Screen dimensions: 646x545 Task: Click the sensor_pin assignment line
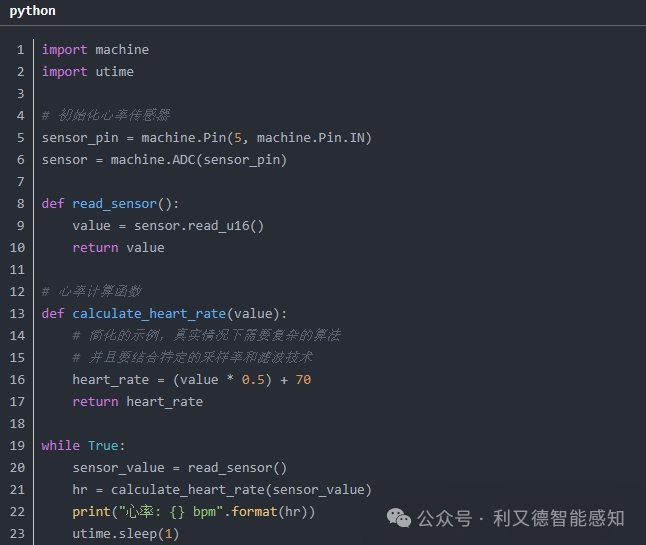coord(207,138)
